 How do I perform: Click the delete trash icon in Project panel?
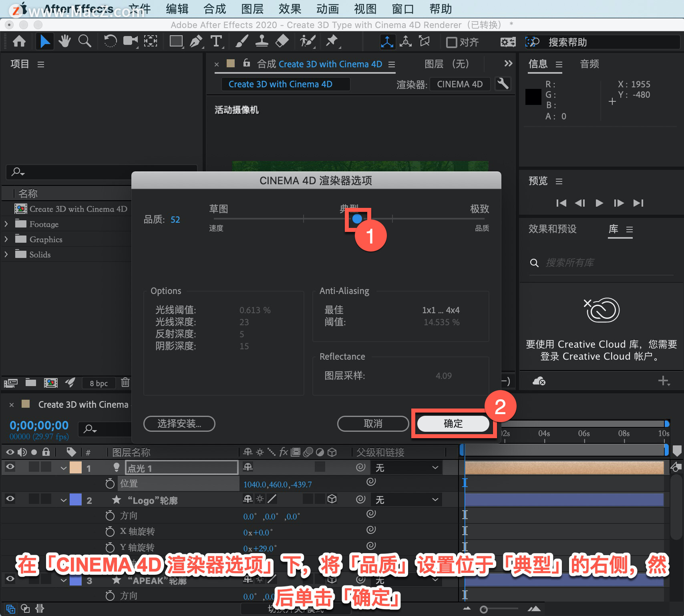125,382
